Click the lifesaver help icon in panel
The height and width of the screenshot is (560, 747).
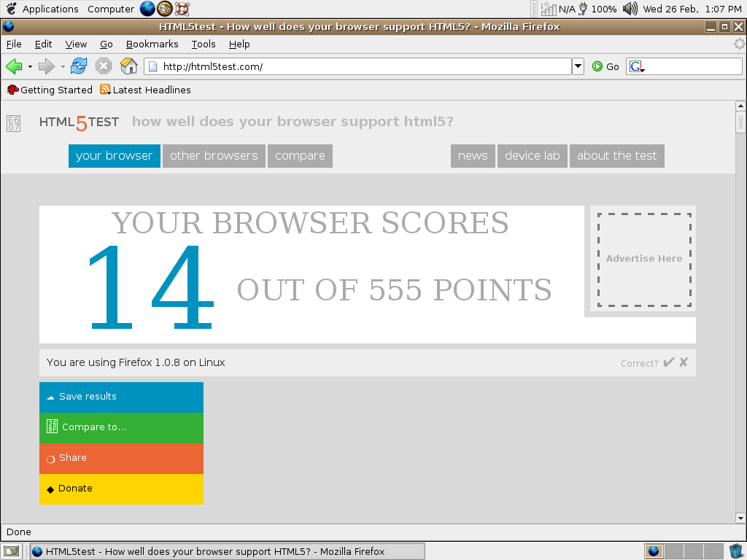point(182,9)
